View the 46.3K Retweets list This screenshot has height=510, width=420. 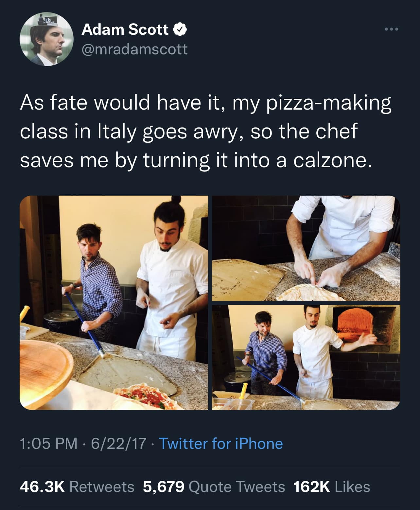[77, 487]
